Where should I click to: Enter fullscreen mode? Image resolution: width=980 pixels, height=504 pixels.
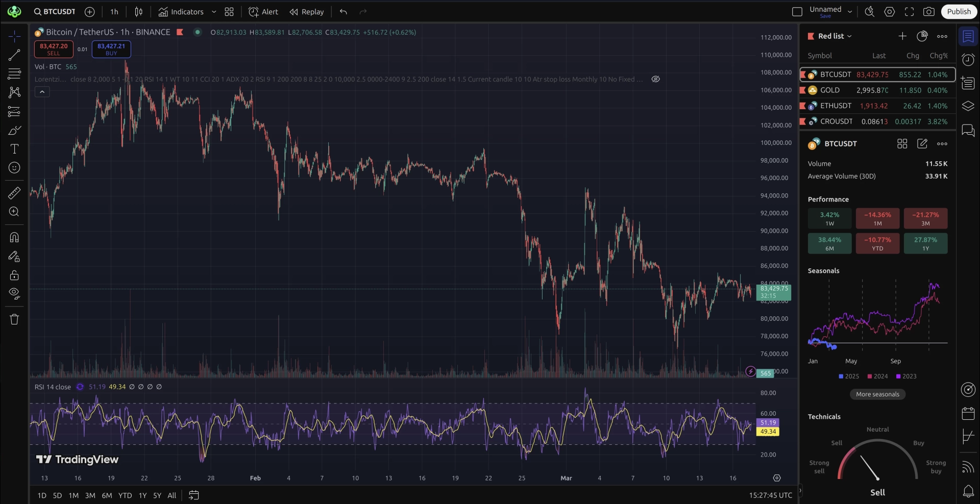910,11
